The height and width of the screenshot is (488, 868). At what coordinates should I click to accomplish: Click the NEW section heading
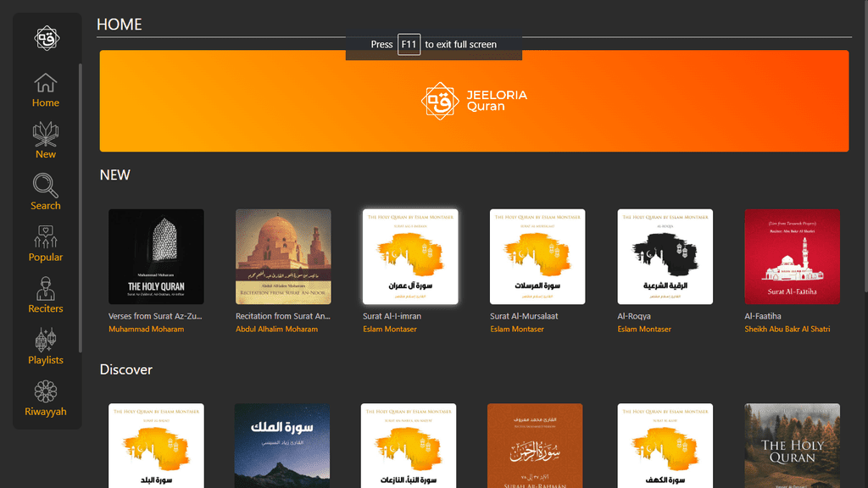[x=115, y=175]
